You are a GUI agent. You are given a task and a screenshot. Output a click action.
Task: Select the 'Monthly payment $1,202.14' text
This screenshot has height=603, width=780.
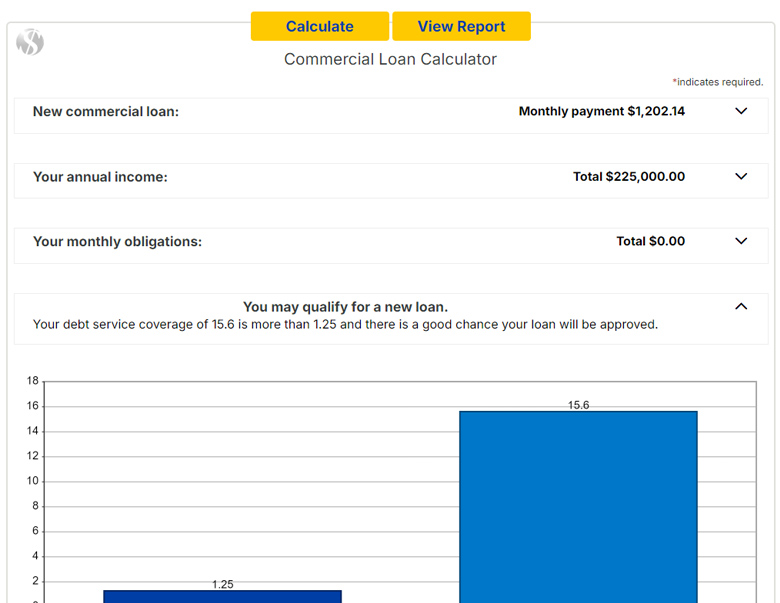point(602,111)
